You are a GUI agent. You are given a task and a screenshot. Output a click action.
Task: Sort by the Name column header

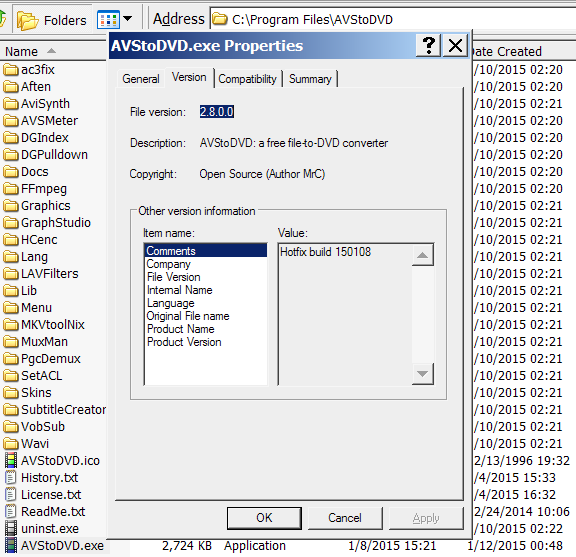point(53,51)
